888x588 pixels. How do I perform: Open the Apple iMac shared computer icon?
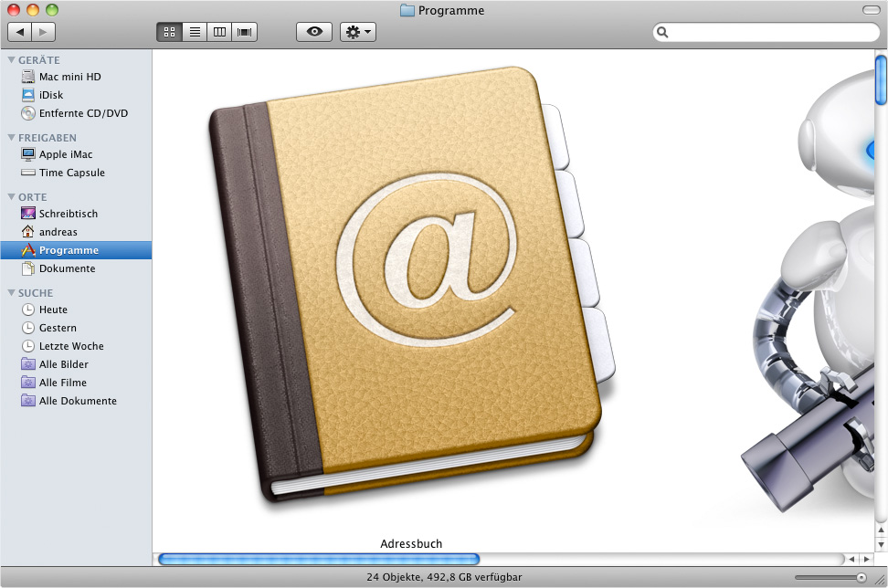(27, 154)
